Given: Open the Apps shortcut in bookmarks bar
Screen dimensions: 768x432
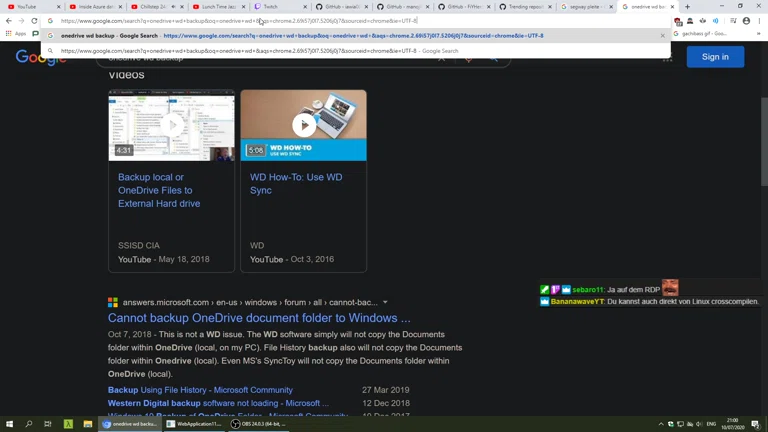Looking at the screenshot, I should [16, 34].
